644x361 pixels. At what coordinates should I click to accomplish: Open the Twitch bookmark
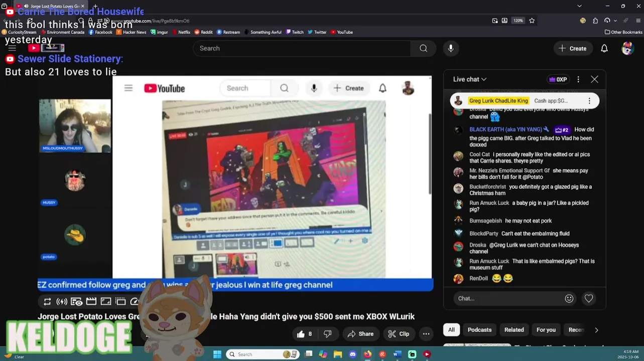295,32
